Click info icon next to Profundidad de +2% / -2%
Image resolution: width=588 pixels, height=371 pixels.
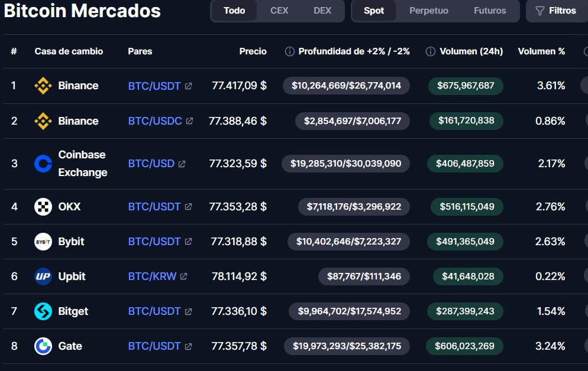pyautogui.click(x=289, y=51)
